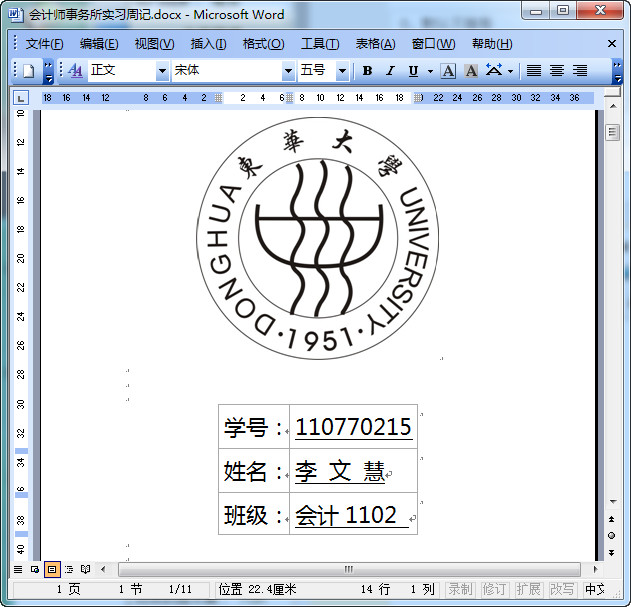Screen dimensions: 631x607
Task: Click the 学号： label cell
Action: 254,427
